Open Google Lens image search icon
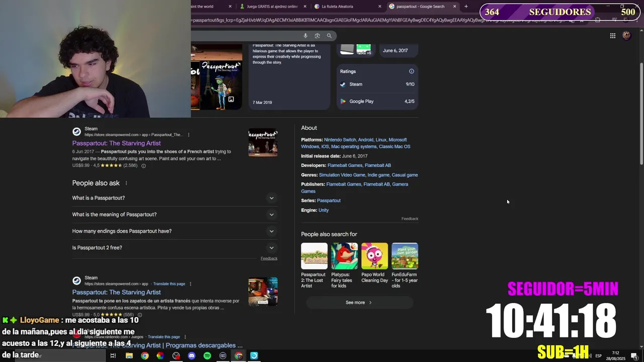Viewport: 644px width, 362px height. click(317, 36)
